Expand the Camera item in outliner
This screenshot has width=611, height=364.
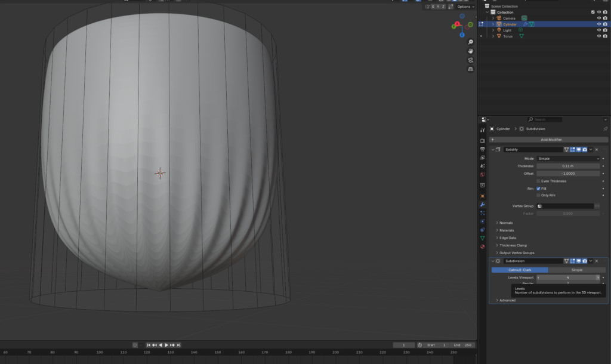(493, 18)
